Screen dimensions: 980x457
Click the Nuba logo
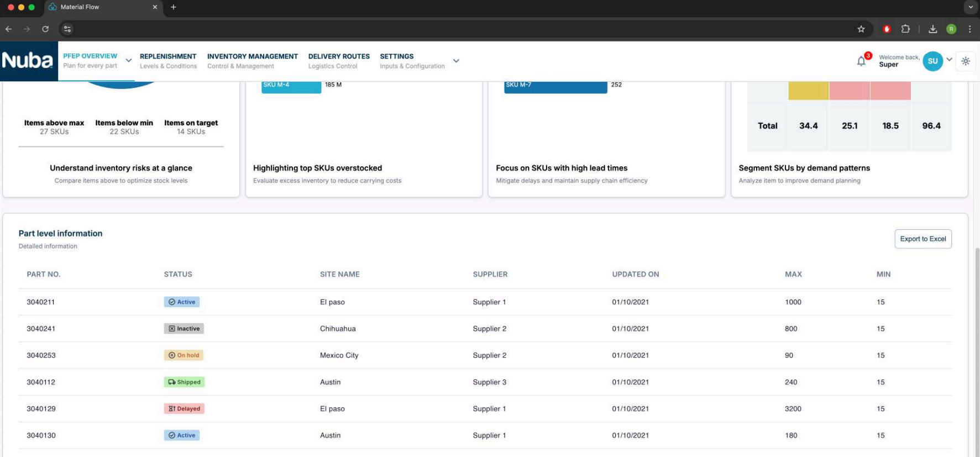pyautogui.click(x=28, y=61)
